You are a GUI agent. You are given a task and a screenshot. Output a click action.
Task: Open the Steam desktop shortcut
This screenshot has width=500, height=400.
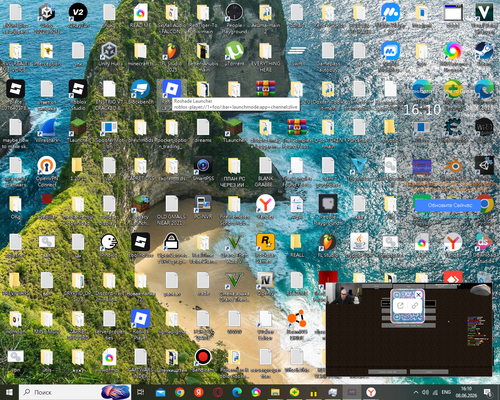484,52
